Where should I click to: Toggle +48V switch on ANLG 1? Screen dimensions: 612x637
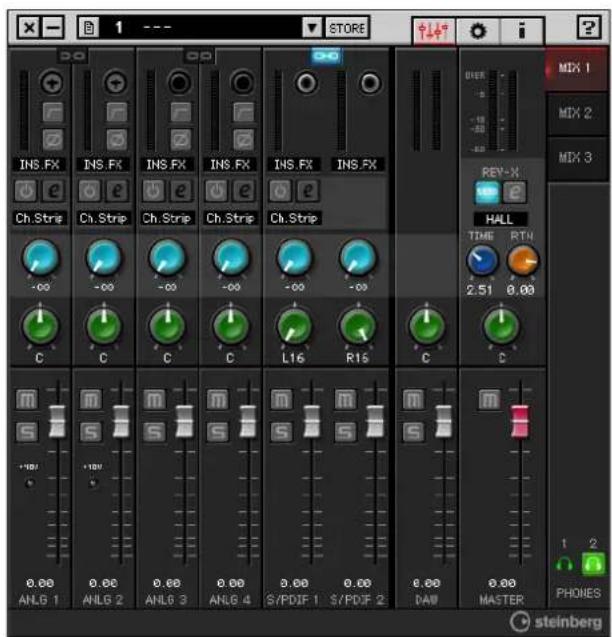point(29,483)
